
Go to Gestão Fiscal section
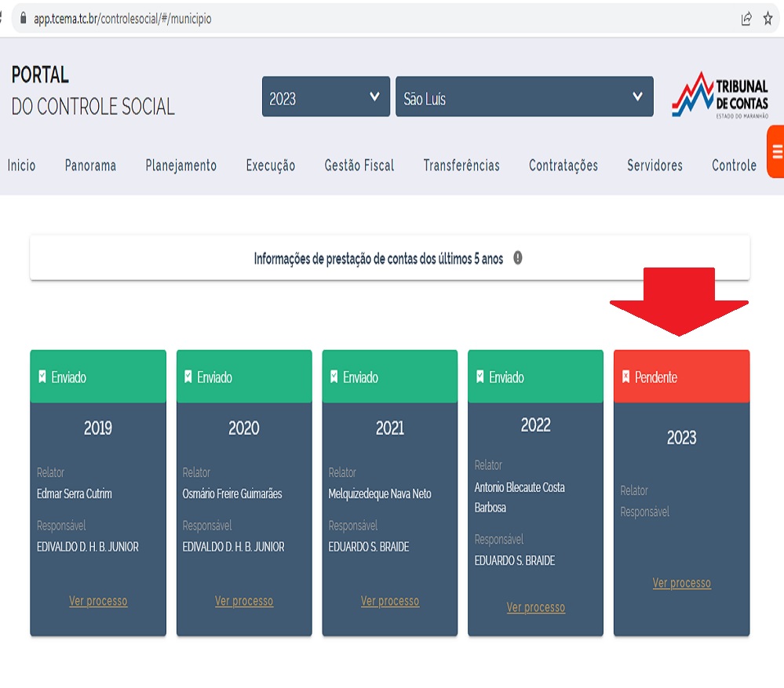(x=359, y=166)
